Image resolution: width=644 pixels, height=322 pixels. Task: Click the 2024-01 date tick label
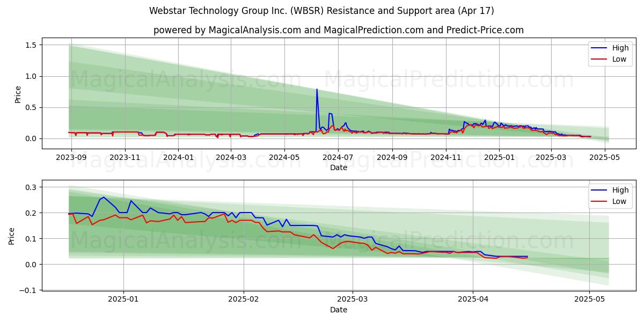coord(178,157)
